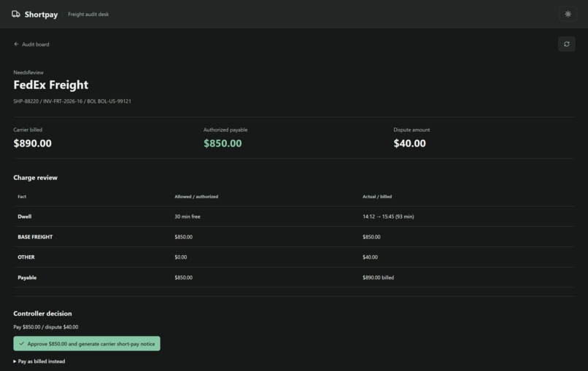Select the OTHER allowed $0.00 cell
The width and height of the screenshot is (588, 371).
click(180, 257)
